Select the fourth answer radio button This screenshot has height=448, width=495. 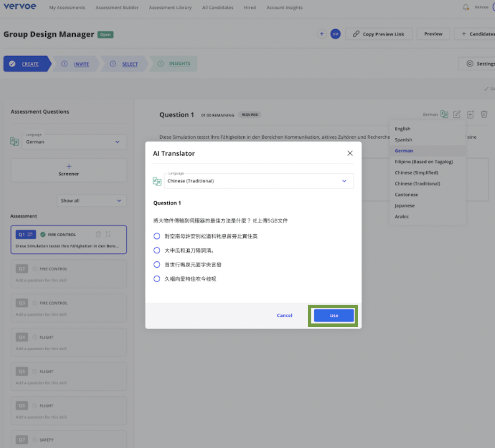pyautogui.click(x=157, y=279)
